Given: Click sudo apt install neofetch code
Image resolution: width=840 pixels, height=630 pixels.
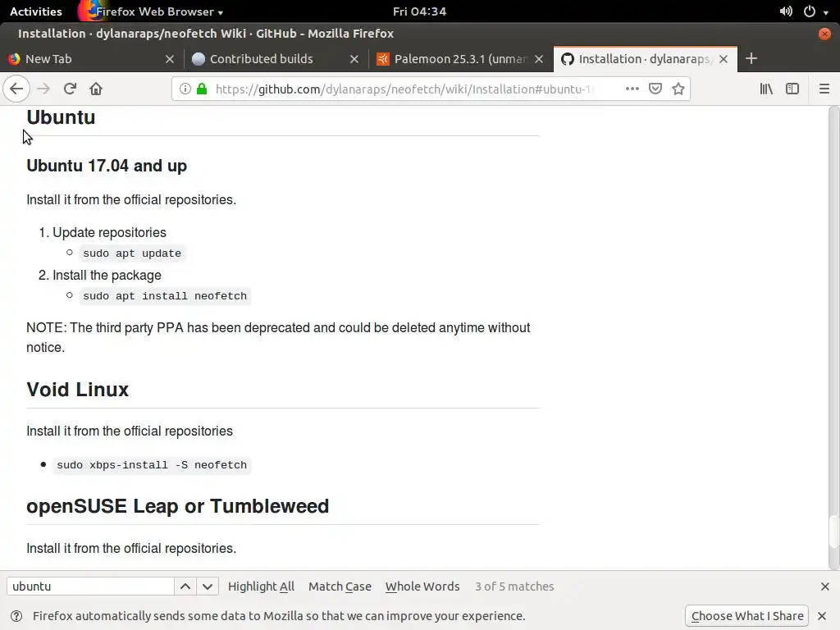Looking at the screenshot, I should click(x=164, y=296).
